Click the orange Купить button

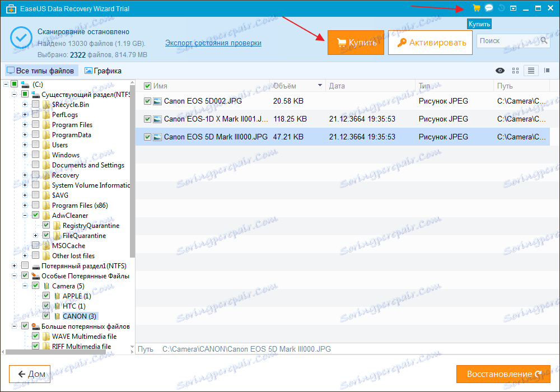click(x=356, y=43)
